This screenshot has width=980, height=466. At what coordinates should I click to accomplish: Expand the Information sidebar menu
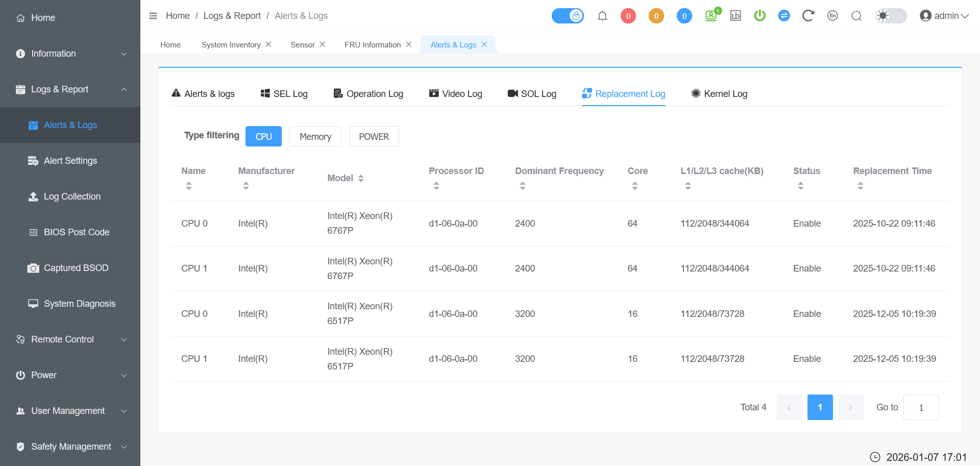pyautogui.click(x=70, y=54)
